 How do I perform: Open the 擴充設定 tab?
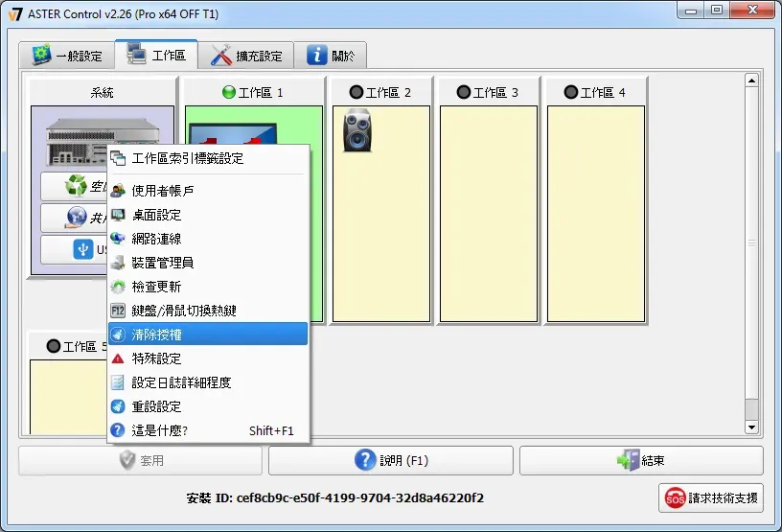click(x=245, y=56)
